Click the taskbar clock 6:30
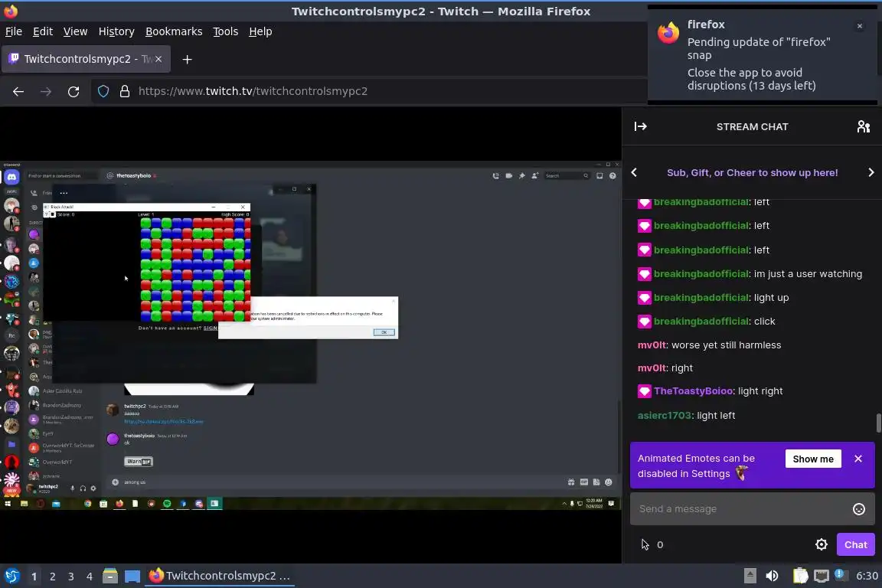 [x=866, y=577]
